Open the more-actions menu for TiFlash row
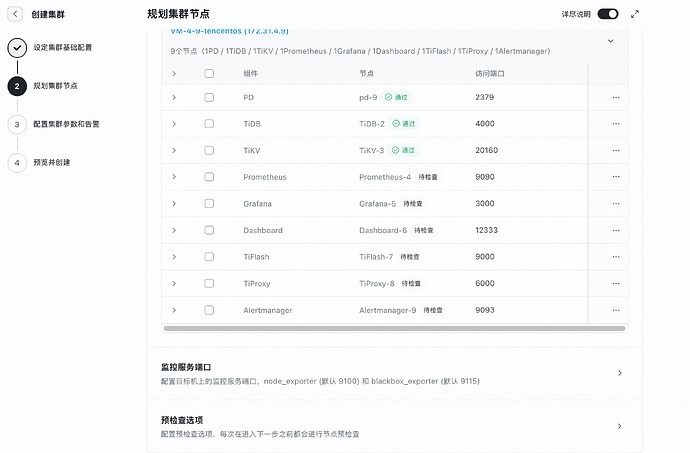Image resolution: width=690 pixels, height=453 pixels. click(x=615, y=257)
